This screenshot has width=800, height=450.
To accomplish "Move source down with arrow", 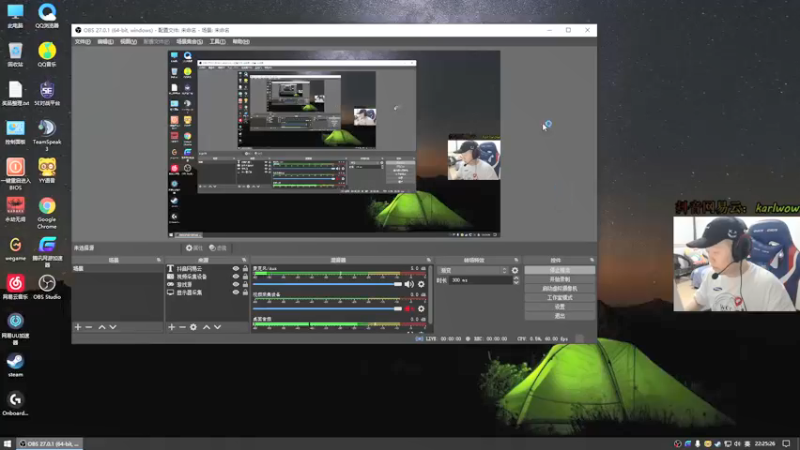I will [x=217, y=327].
